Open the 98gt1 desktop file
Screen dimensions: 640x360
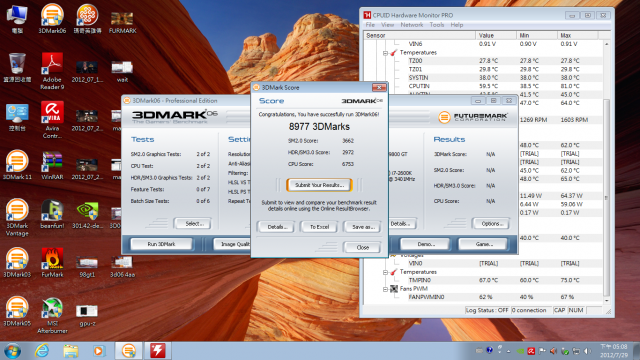(x=87, y=267)
